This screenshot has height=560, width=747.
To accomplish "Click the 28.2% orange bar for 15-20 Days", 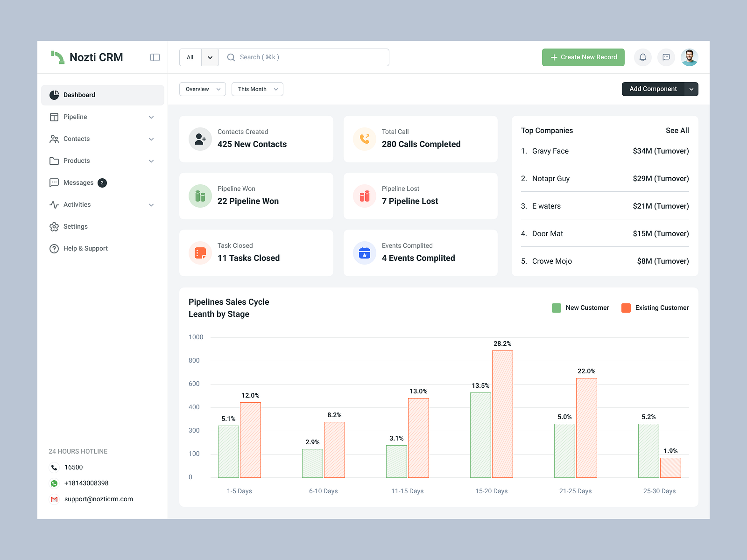I will tap(502, 414).
